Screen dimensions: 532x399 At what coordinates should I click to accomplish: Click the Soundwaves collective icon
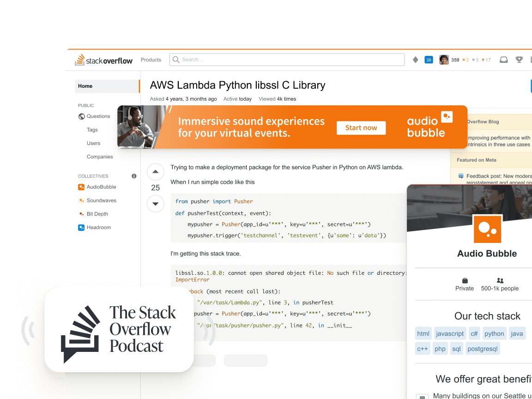[x=81, y=200]
